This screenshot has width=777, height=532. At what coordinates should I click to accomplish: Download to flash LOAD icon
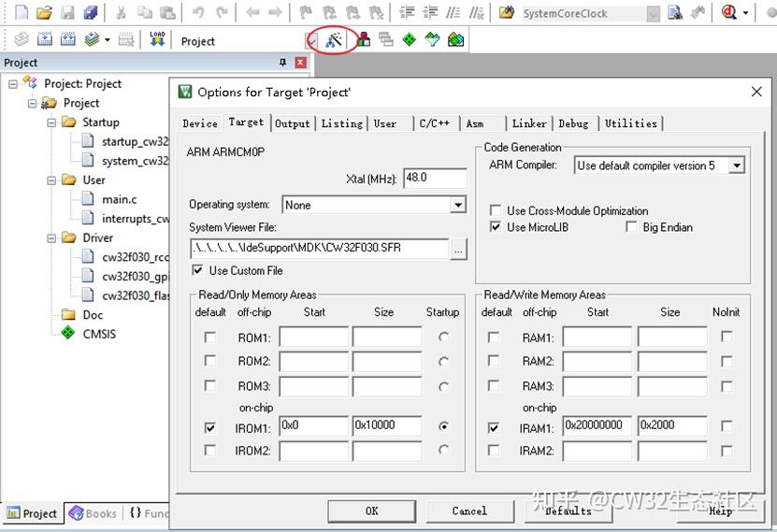click(x=157, y=39)
